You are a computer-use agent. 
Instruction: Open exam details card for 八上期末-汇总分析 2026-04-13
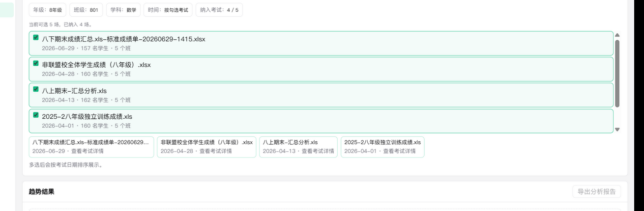[x=298, y=147]
